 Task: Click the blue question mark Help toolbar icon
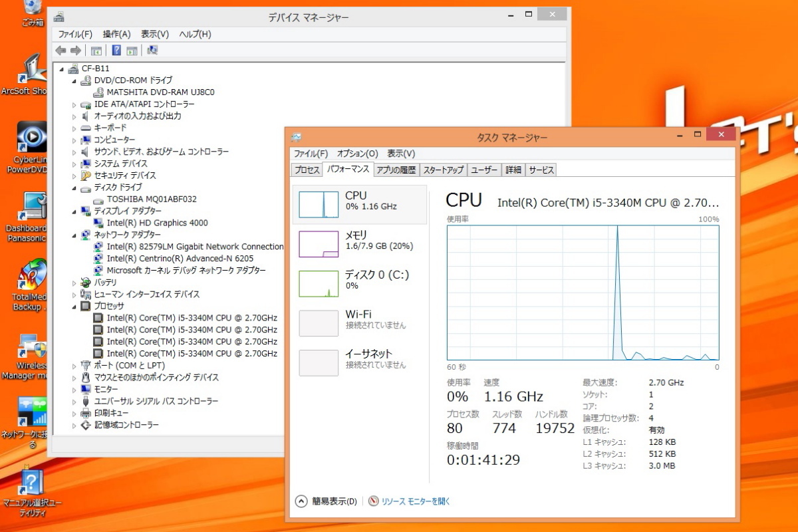point(116,51)
